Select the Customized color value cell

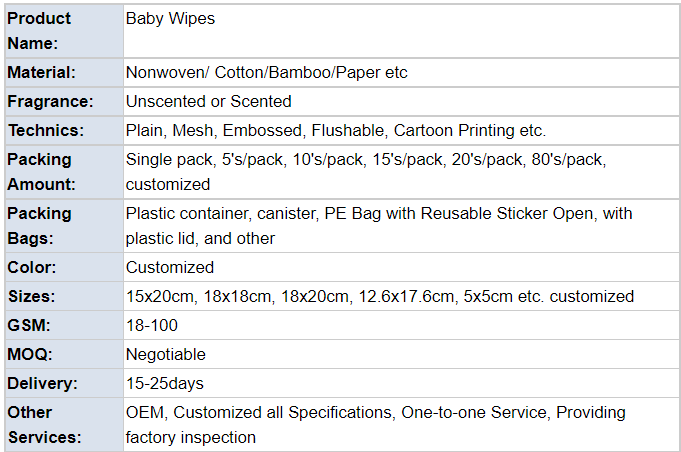point(170,267)
